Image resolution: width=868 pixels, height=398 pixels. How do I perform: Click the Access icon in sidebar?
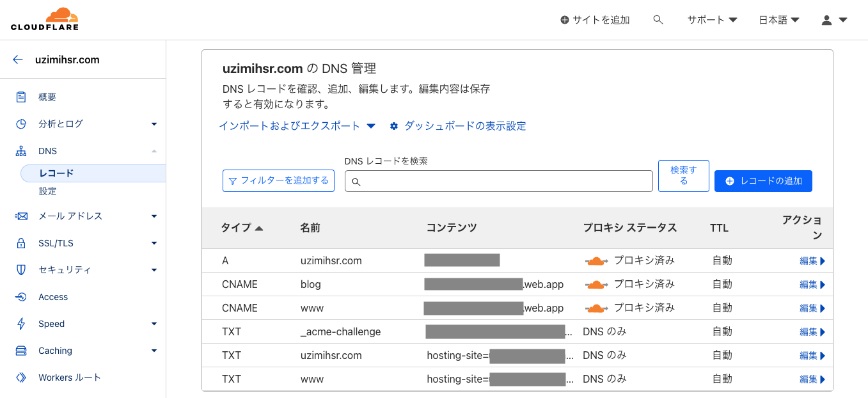[x=21, y=297]
